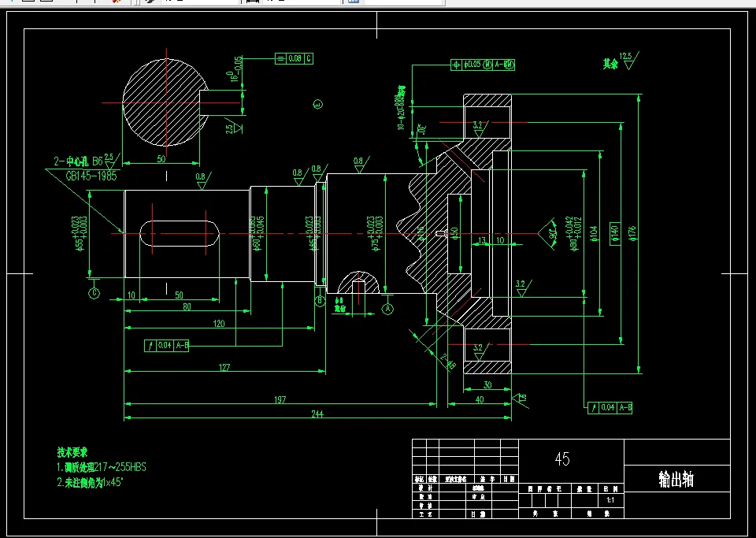Click the φ0.05 A-B position tolerance frame

point(483,65)
